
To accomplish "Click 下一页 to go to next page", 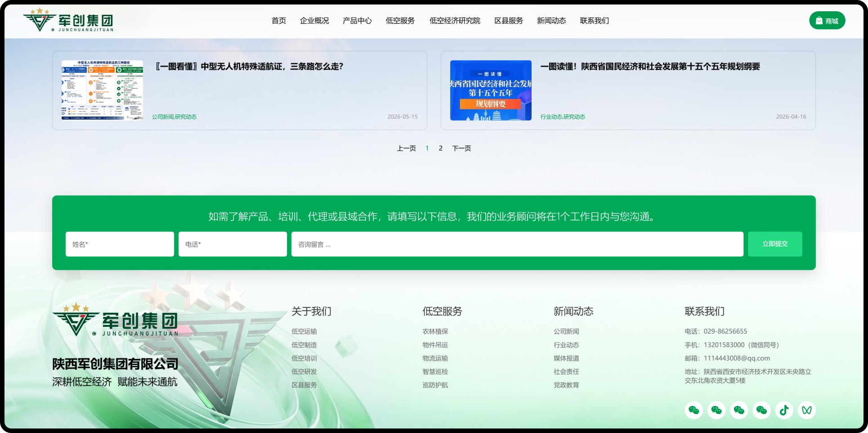I will 461,148.
